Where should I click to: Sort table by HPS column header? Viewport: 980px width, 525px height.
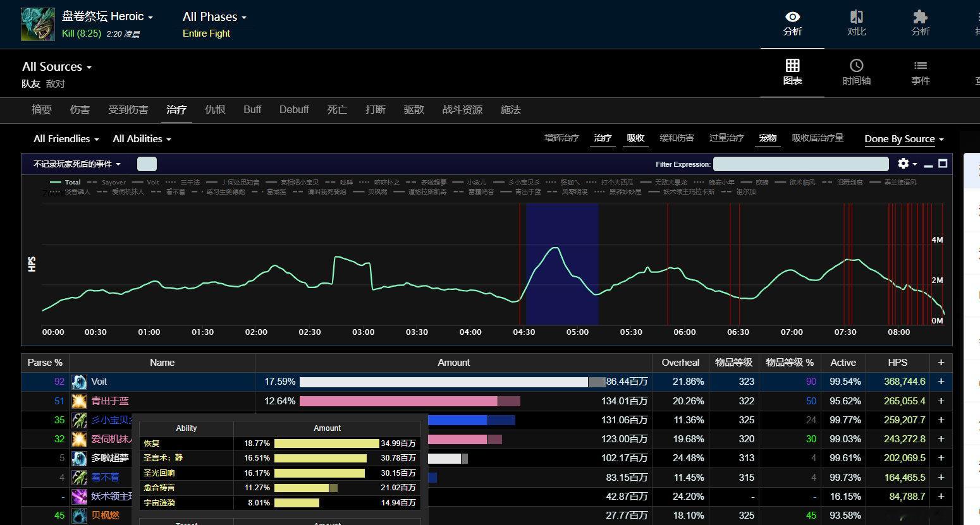coord(897,363)
